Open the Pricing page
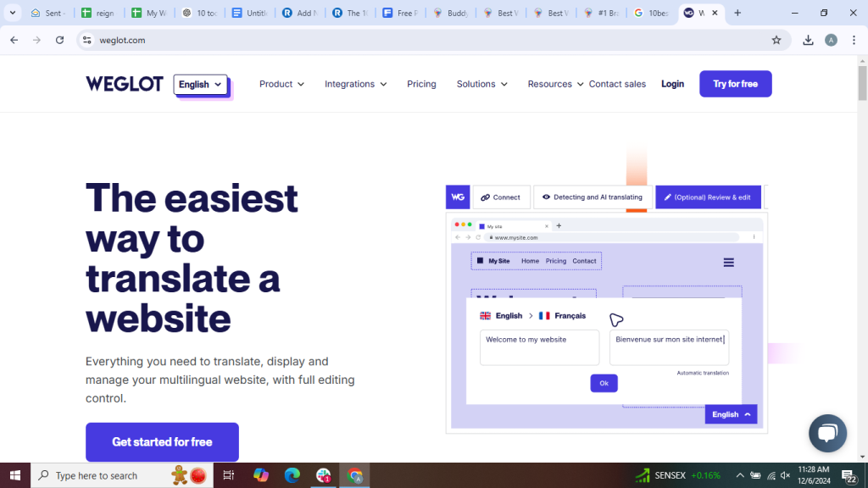 [x=421, y=84]
